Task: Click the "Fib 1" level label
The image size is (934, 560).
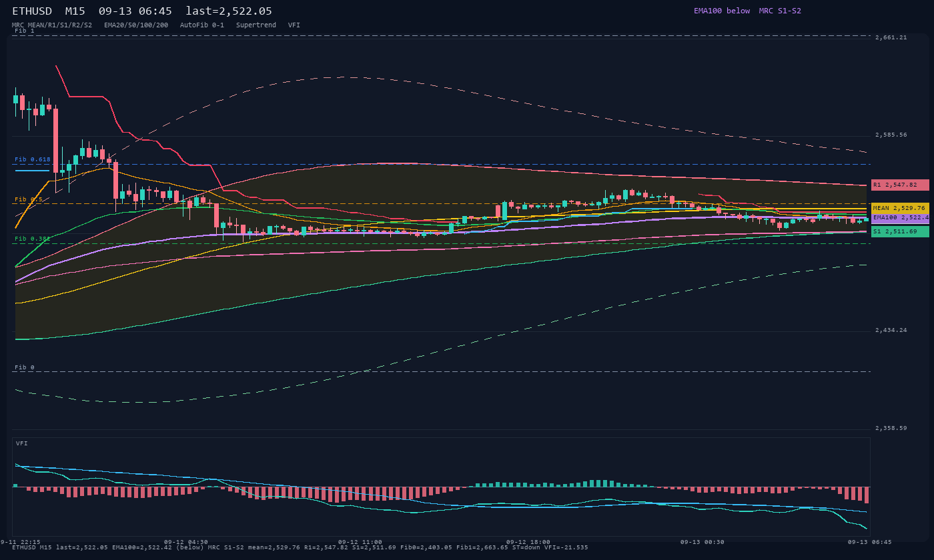Action: pyautogui.click(x=25, y=31)
